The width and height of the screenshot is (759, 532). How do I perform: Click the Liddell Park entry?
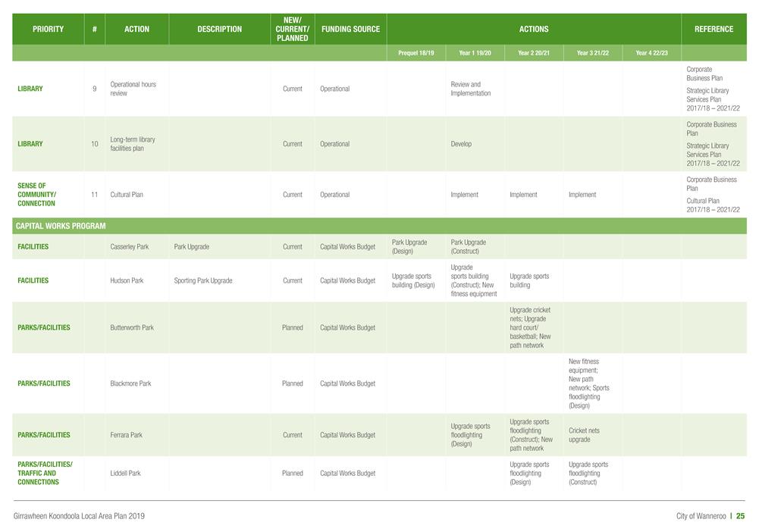[x=125, y=473]
